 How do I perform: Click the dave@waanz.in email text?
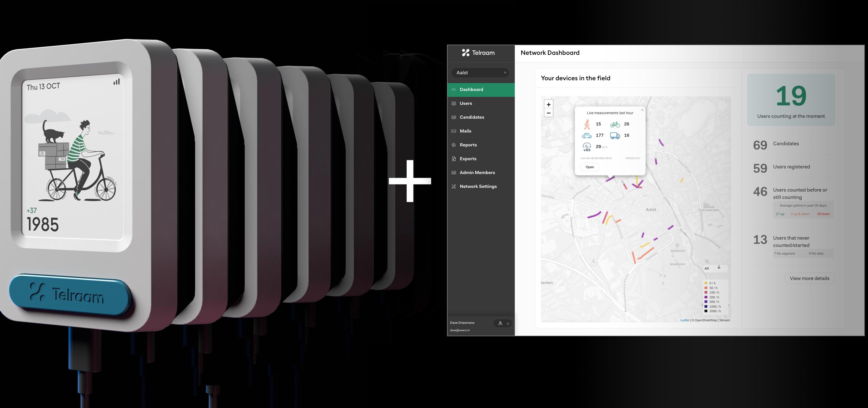click(x=460, y=331)
